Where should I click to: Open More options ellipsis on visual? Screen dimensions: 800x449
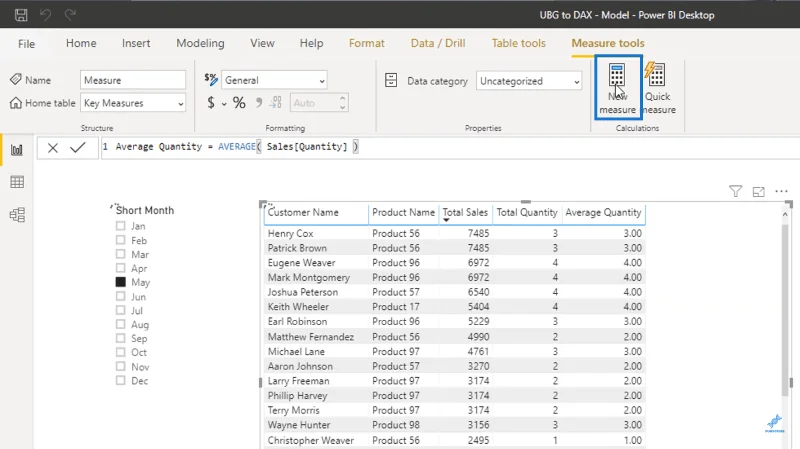pos(781,191)
